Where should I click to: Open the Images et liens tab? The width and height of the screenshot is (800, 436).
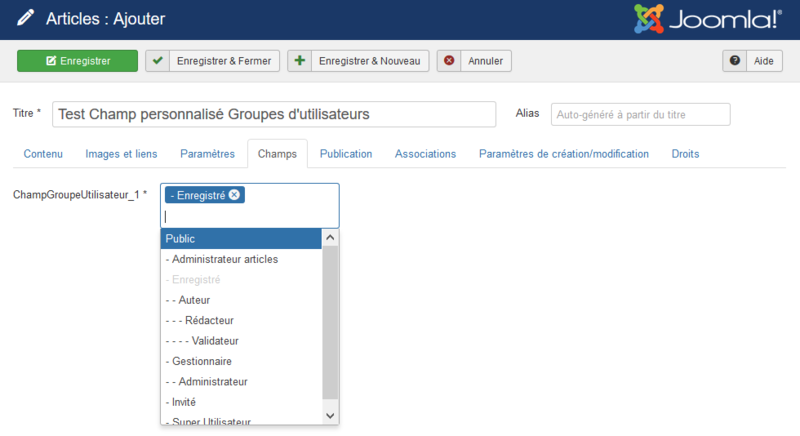click(121, 154)
